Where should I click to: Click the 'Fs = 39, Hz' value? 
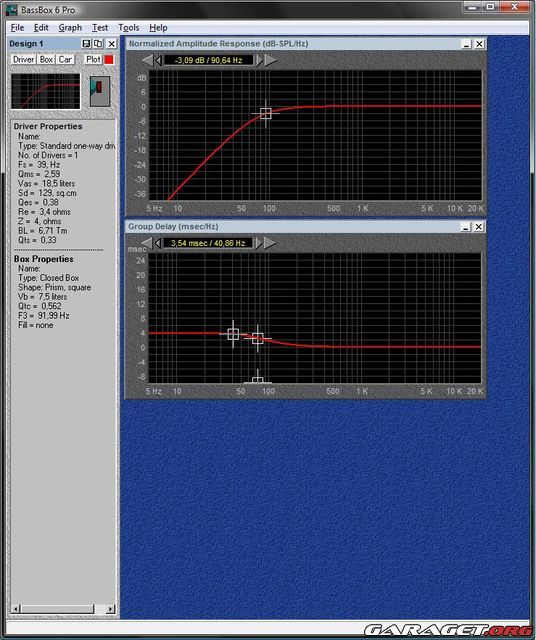39,164
